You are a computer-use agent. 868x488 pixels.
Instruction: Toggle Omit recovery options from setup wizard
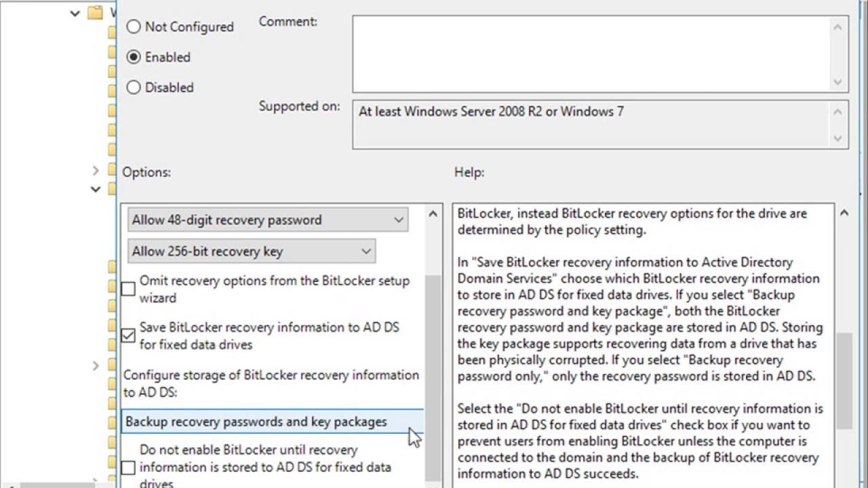128,289
